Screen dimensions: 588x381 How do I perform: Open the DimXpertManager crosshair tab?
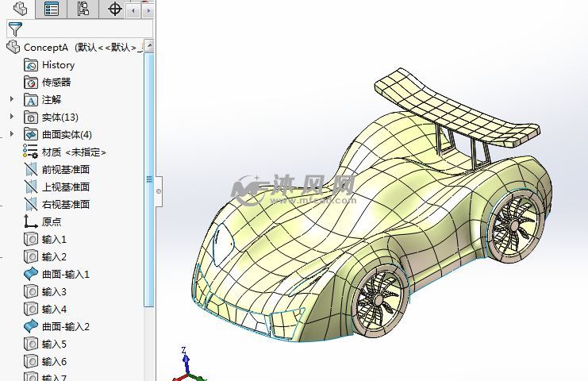pos(115,9)
